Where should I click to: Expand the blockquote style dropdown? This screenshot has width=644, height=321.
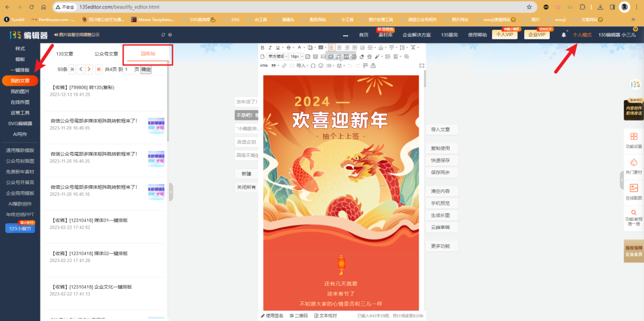278,66
